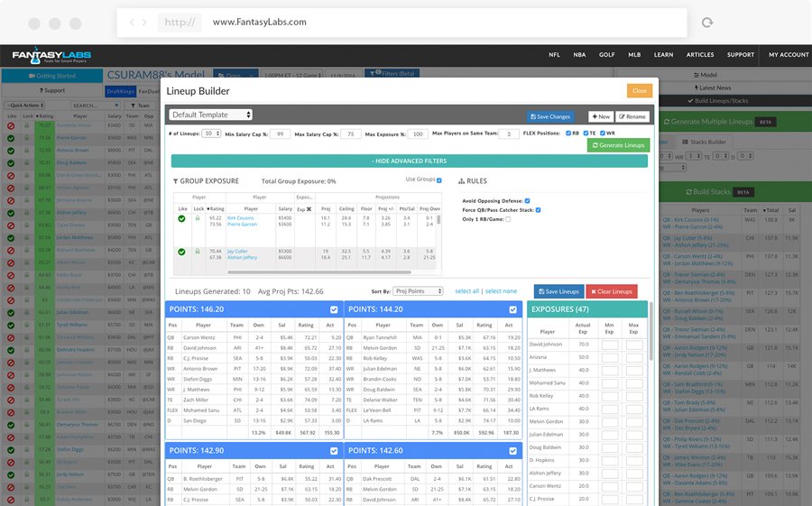812x506 pixels.
Task: Click the green like icon beside Jordy Nelson in player list
Action: [11, 475]
